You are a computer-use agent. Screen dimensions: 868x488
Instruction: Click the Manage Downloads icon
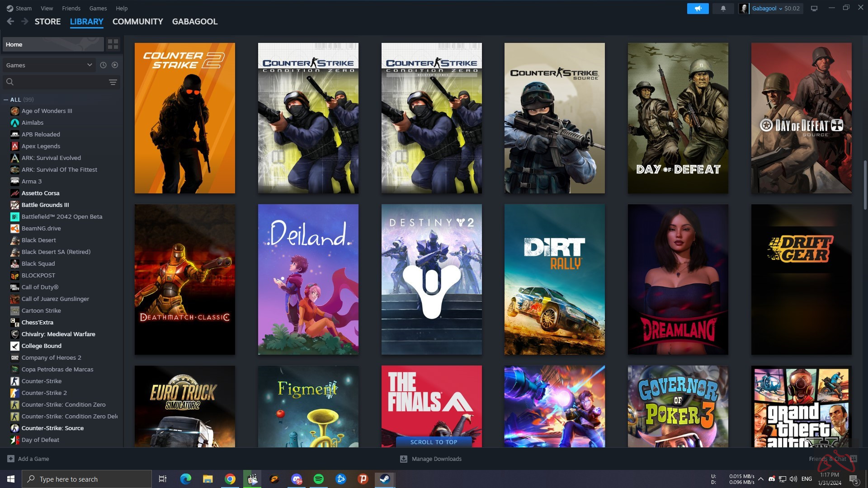click(403, 459)
